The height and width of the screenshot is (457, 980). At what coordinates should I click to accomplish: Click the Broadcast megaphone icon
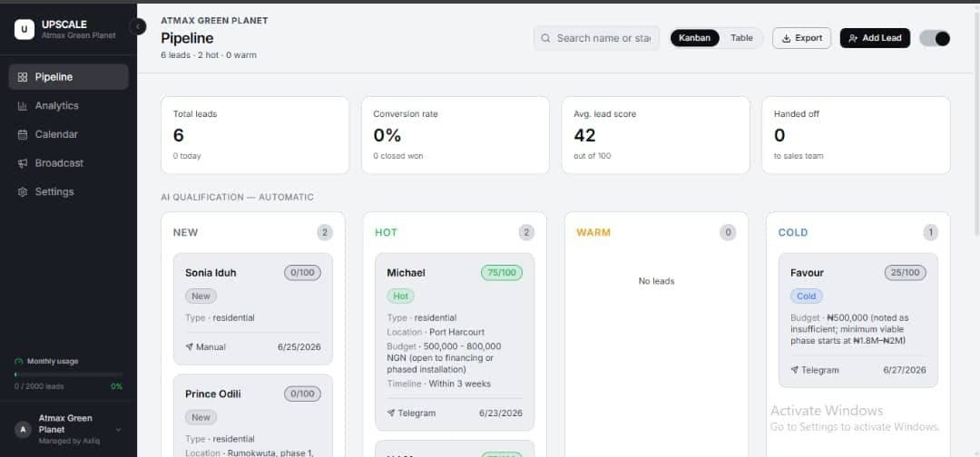[x=23, y=163]
